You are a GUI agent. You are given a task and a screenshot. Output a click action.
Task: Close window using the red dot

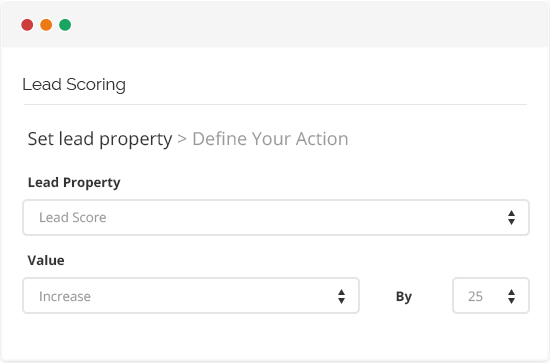tap(27, 25)
